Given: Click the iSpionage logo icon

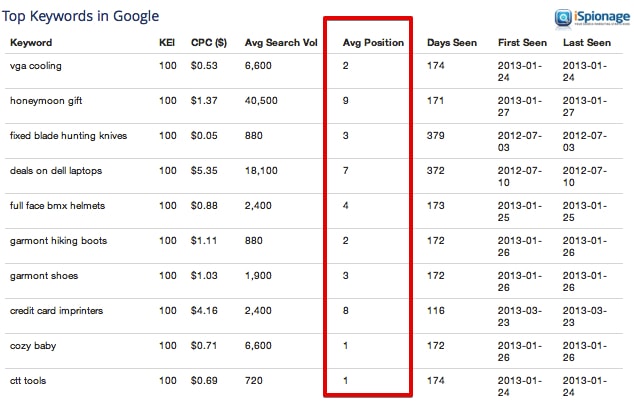Looking at the screenshot, I should [x=563, y=18].
